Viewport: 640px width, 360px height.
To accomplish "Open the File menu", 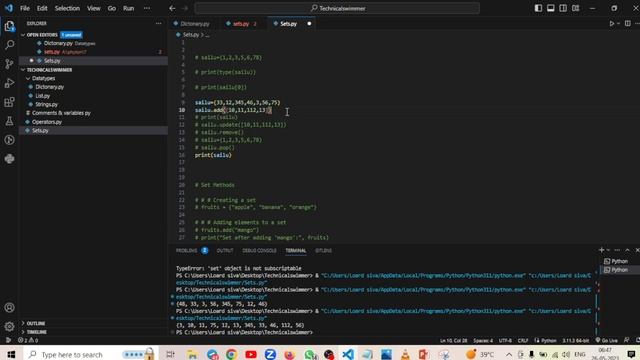I will pyautogui.click(x=25, y=8).
